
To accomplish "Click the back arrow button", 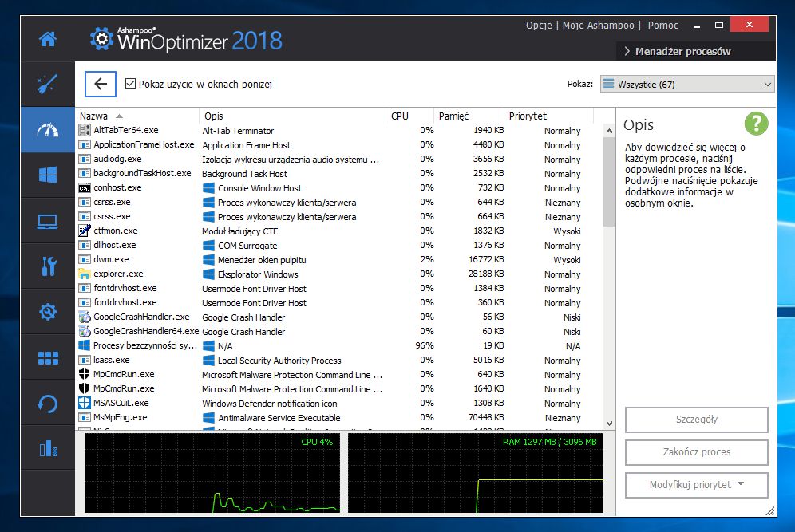I will pyautogui.click(x=101, y=84).
